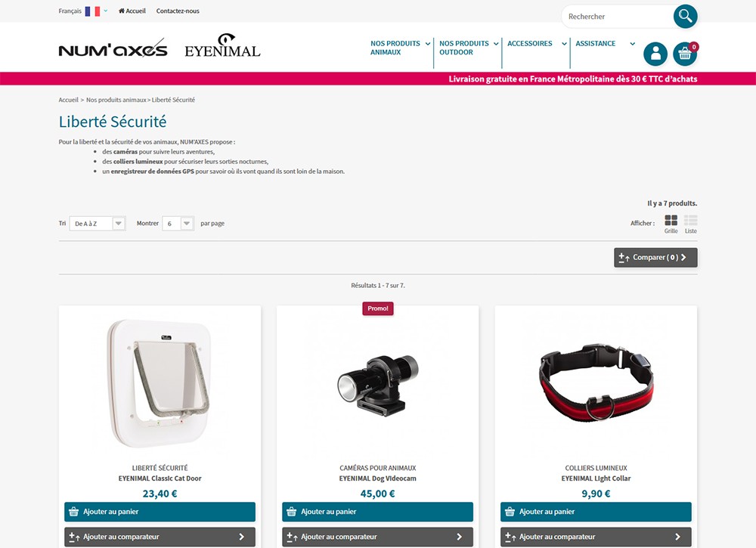Click the search magnifier icon button
The height and width of the screenshot is (548, 756).
(685, 17)
